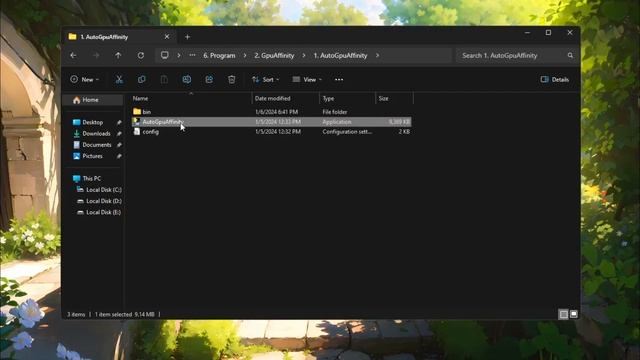This screenshot has height=360, width=640.
Task: Sort by Size column header
Action: 394,98
